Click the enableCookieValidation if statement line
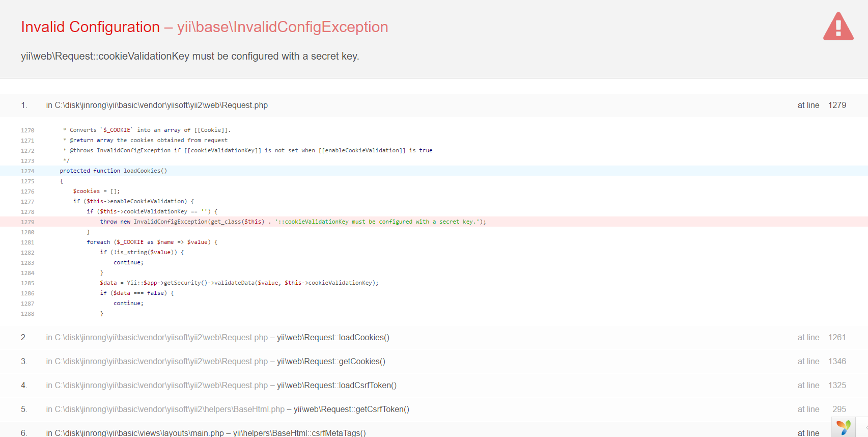The image size is (868, 437). [133, 201]
